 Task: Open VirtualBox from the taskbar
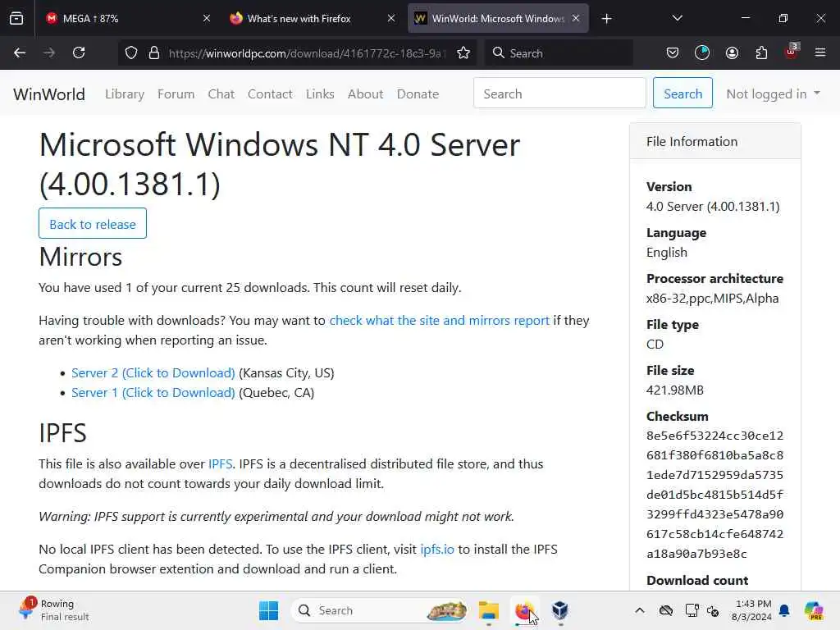[x=559, y=610]
